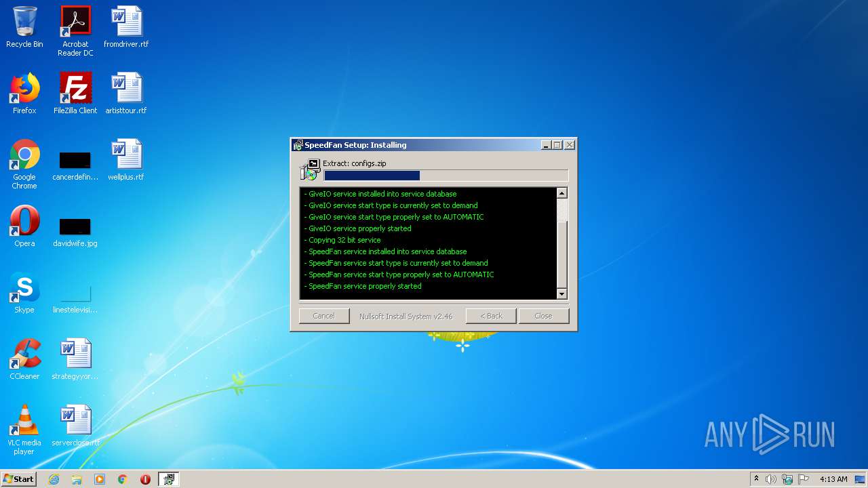868x488 pixels.
Task: Open the Opera desktop shortcut
Action: (x=24, y=226)
